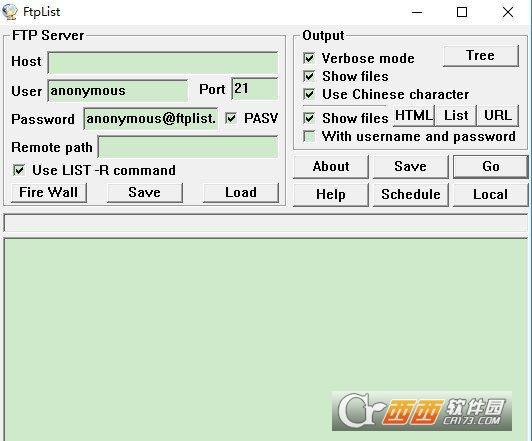Open the Help button

pos(331,195)
